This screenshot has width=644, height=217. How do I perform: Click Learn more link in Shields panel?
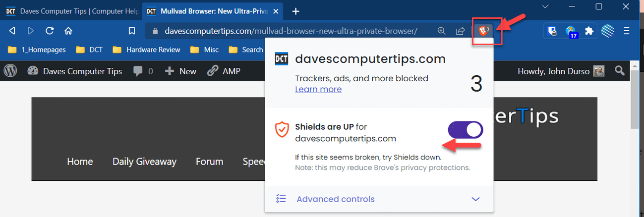pos(318,89)
